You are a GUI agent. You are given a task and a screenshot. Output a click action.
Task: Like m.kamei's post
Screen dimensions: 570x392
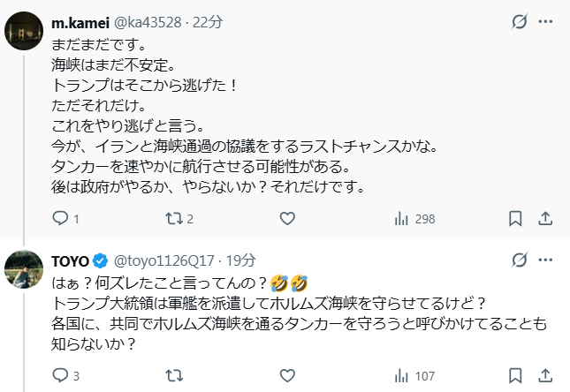pos(287,218)
